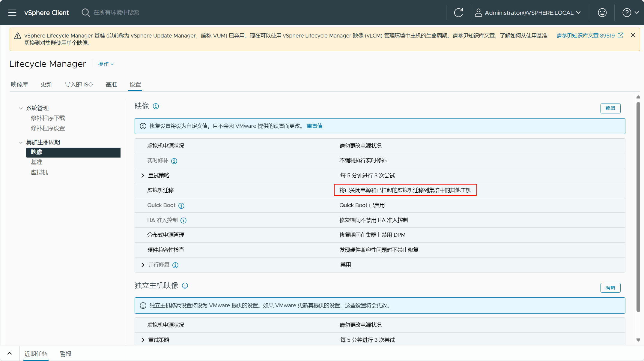This screenshot has height=361, width=644.
Task: Click the global search input field
Action: click(x=116, y=13)
